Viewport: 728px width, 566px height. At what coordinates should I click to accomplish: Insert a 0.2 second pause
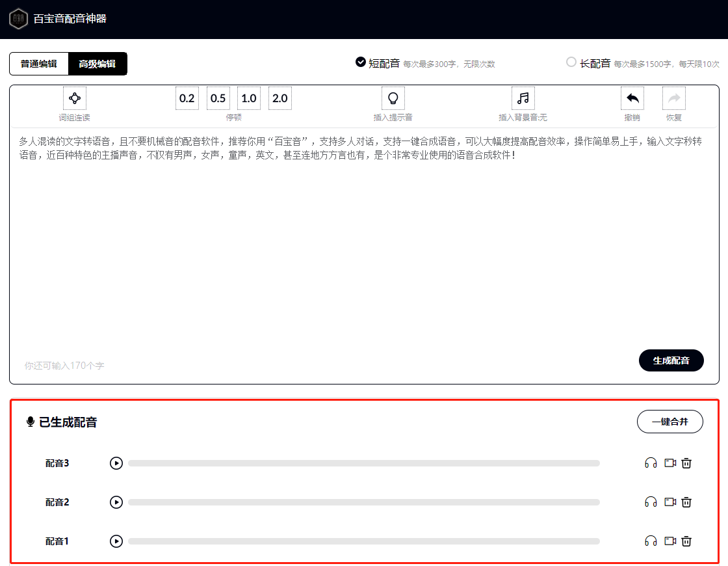tap(187, 98)
